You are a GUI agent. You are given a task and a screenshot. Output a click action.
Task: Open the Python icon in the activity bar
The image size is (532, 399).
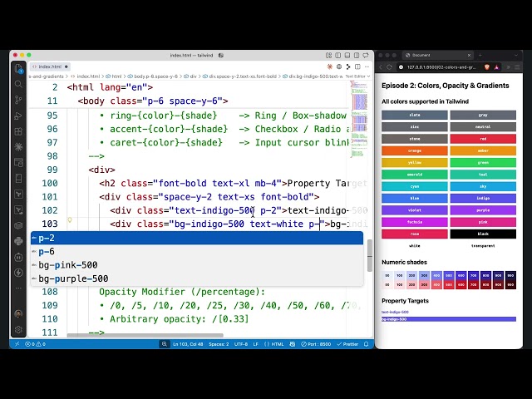pyautogui.click(x=18, y=241)
